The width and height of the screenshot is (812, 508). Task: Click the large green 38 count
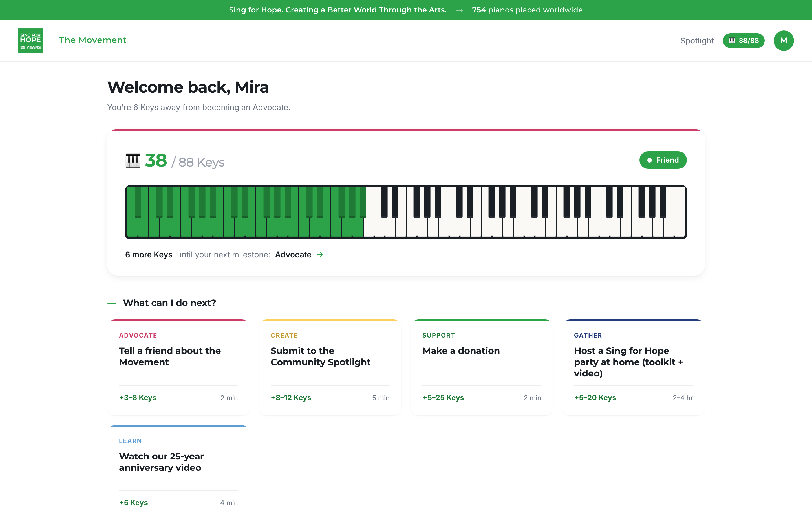156,161
